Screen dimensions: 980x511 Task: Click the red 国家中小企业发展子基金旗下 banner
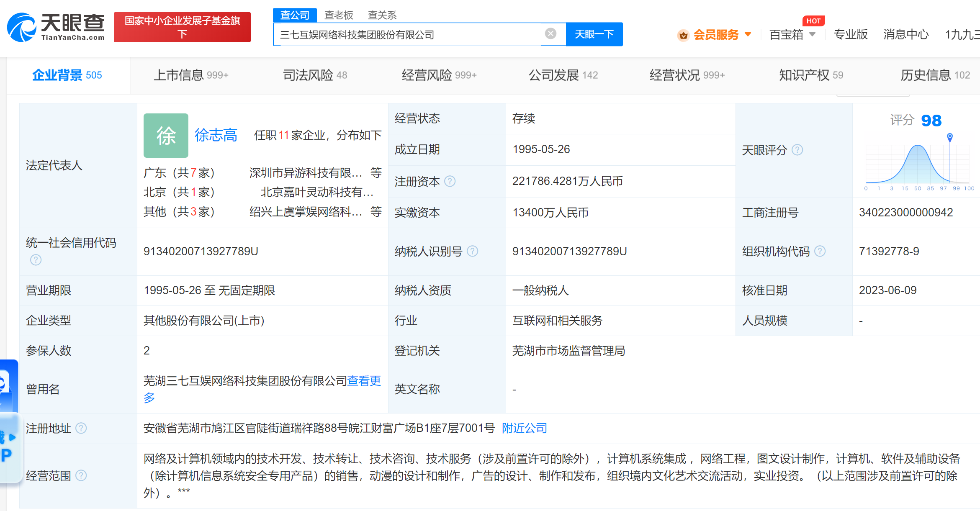pos(182,27)
